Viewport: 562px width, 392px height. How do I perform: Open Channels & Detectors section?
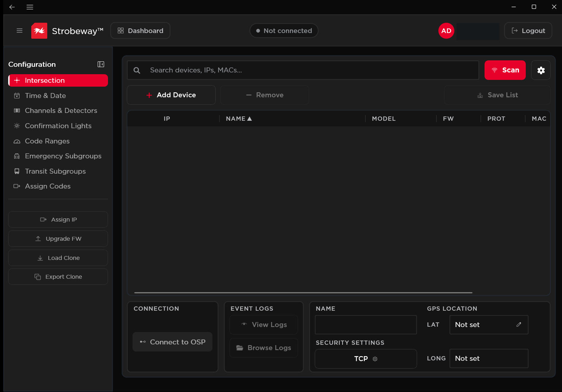(x=58, y=110)
